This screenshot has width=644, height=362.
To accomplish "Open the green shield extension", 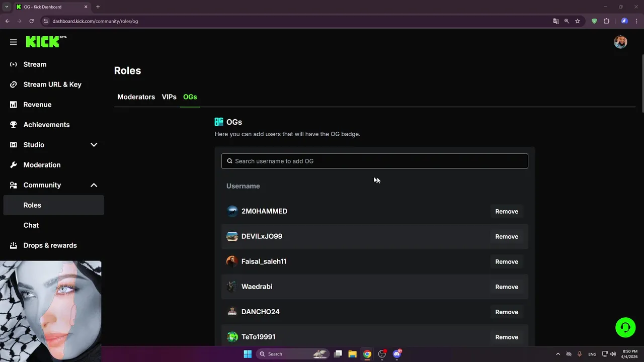I will point(594,21).
